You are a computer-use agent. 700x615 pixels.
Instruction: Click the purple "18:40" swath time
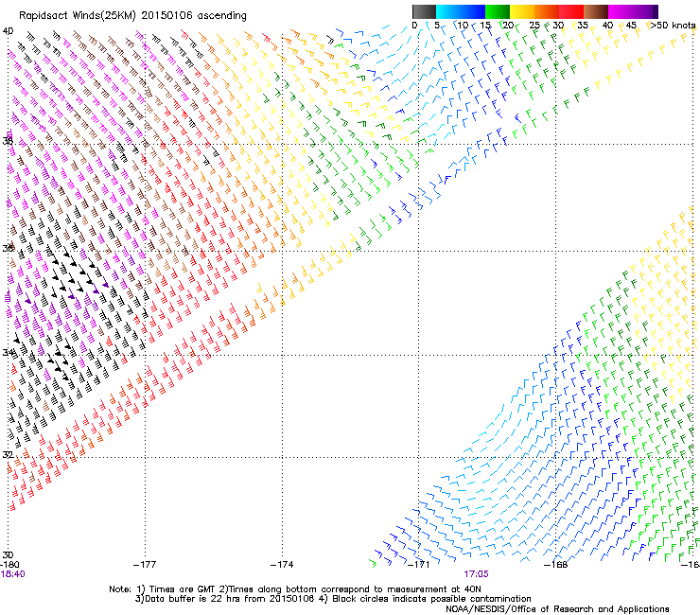(x=13, y=574)
